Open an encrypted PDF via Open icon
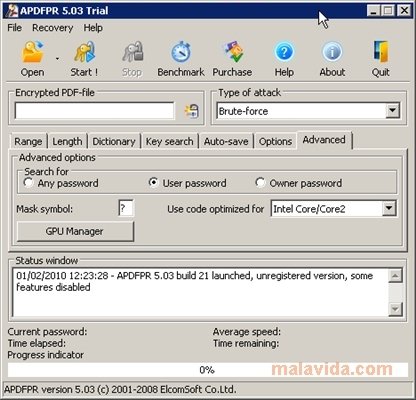Screen dimensions: 416x400 click(x=32, y=52)
